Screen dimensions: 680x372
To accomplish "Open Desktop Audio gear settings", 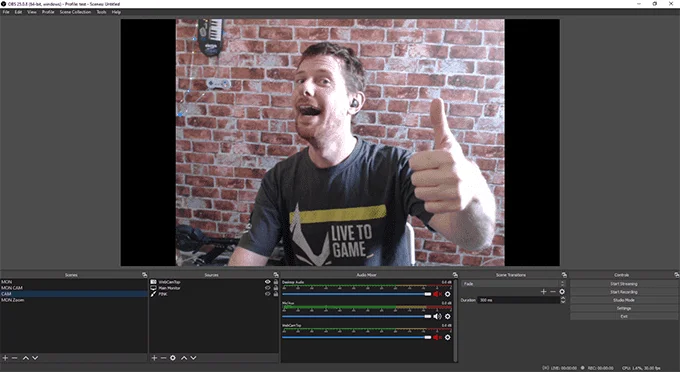I will pyautogui.click(x=448, y=294).
